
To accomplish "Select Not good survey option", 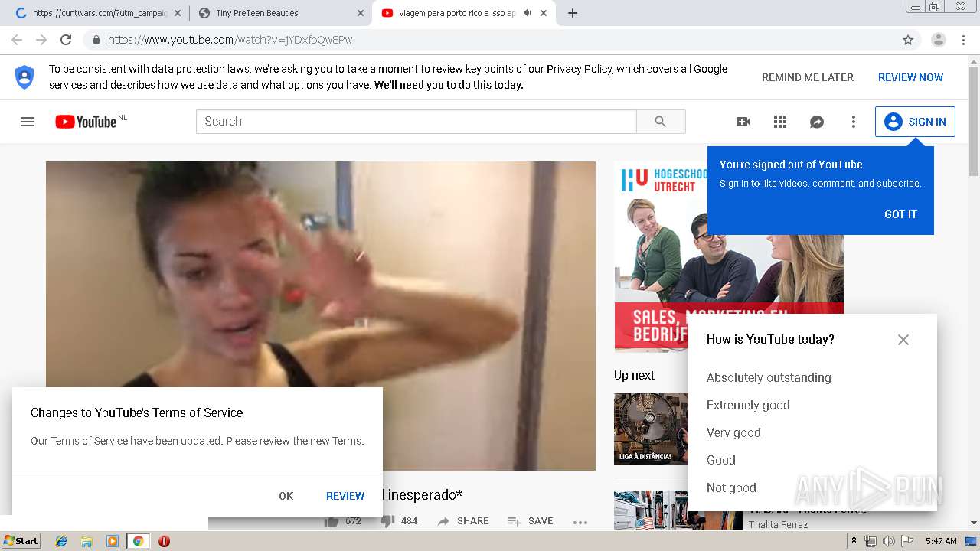I will (731, 487).
